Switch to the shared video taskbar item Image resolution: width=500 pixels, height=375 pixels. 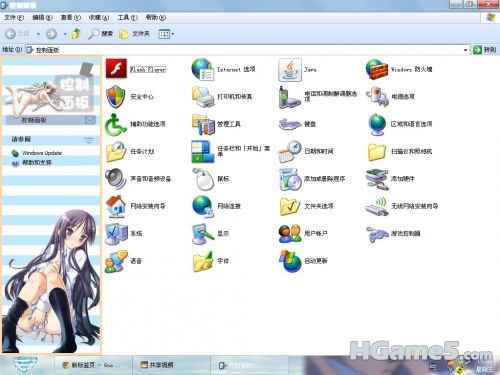(x=172, y=365)
